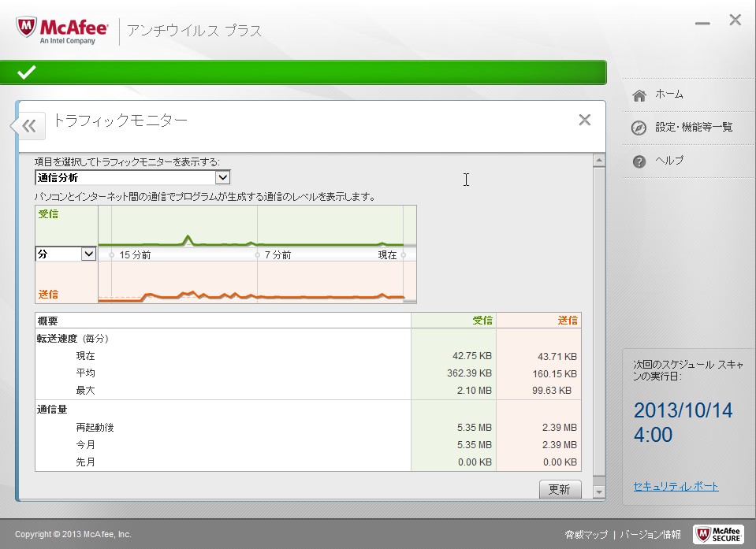Click the トラフィックモニター title
The height and width of the screenshot is (549, 756).
(120, 120)
